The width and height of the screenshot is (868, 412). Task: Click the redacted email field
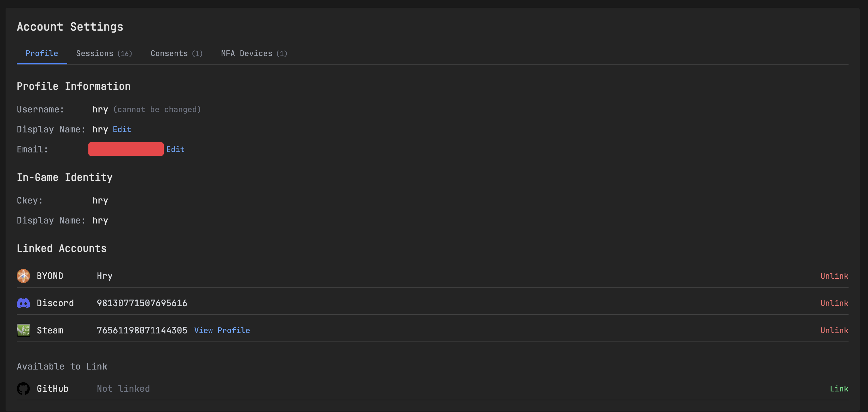[126, 149]
